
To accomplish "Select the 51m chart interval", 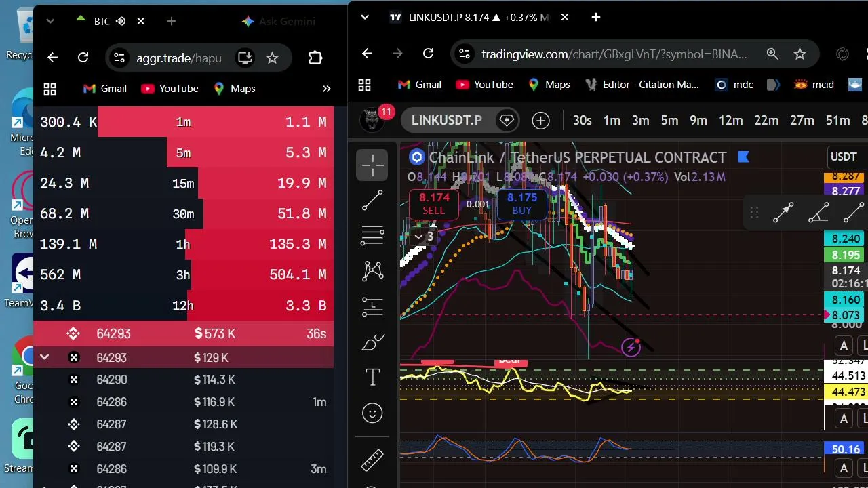I will (x=837, y=121).
